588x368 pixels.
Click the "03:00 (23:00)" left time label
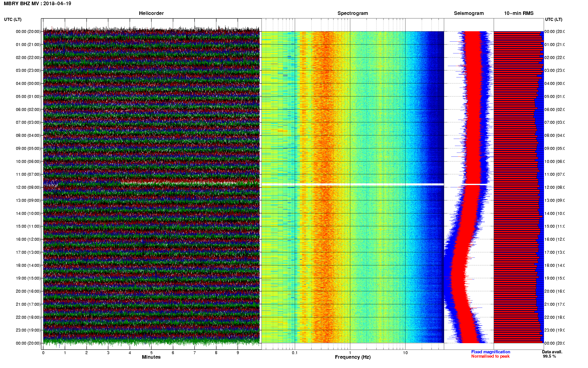(x=28, y=70)
